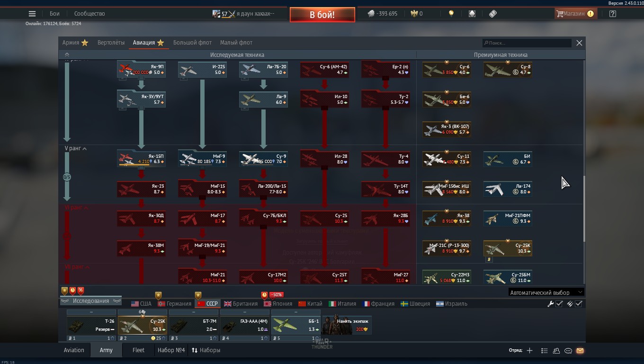Click the player avatar icon
Viewport: 644px width, 364px height.
[216, 14]
